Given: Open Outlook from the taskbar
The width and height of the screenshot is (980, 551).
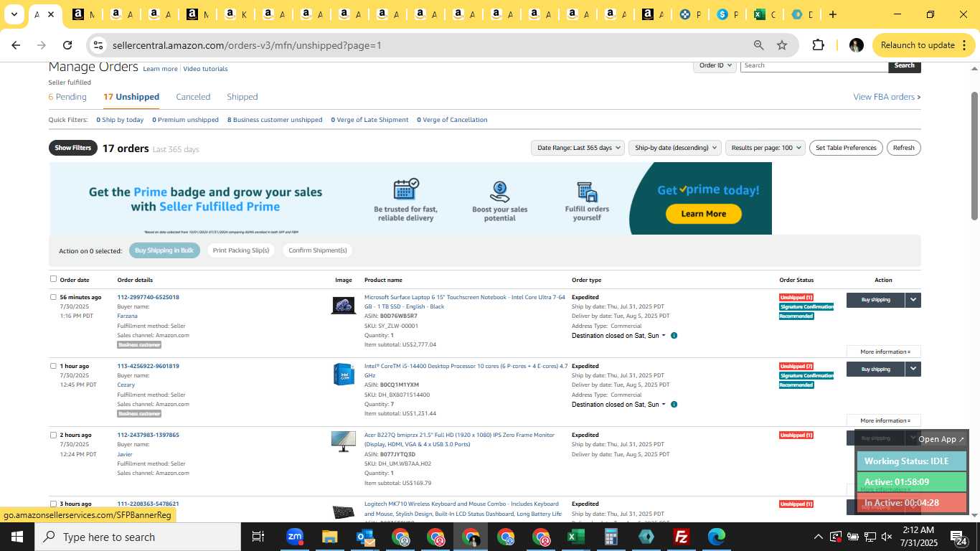Looking at the screenshot, I should (364, 537).
